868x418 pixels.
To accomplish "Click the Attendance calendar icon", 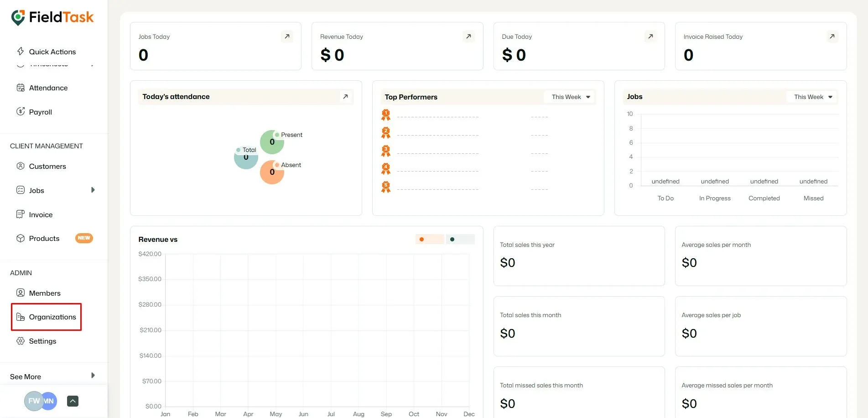I will point(21,88).
